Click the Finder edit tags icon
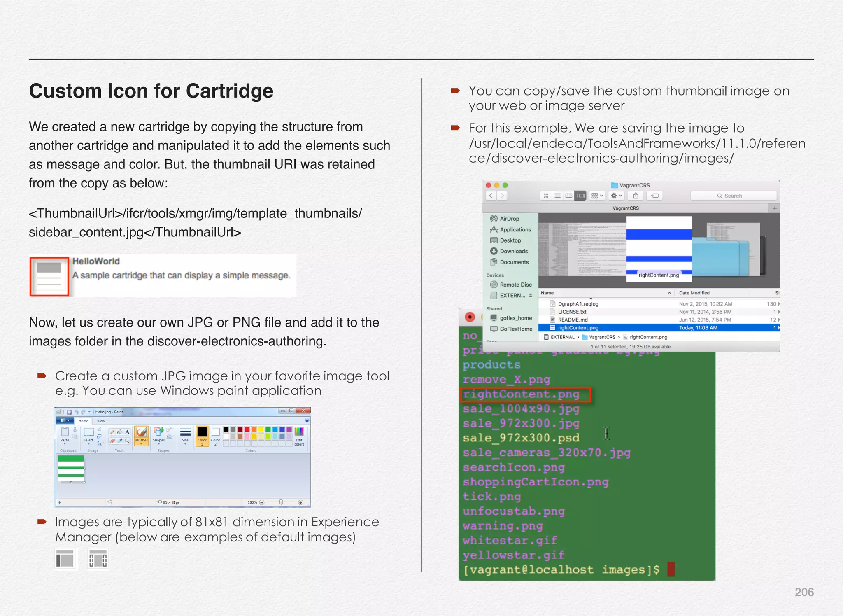Image resolution: width=843 pixels, height=616 pixels. click(654, 196)
